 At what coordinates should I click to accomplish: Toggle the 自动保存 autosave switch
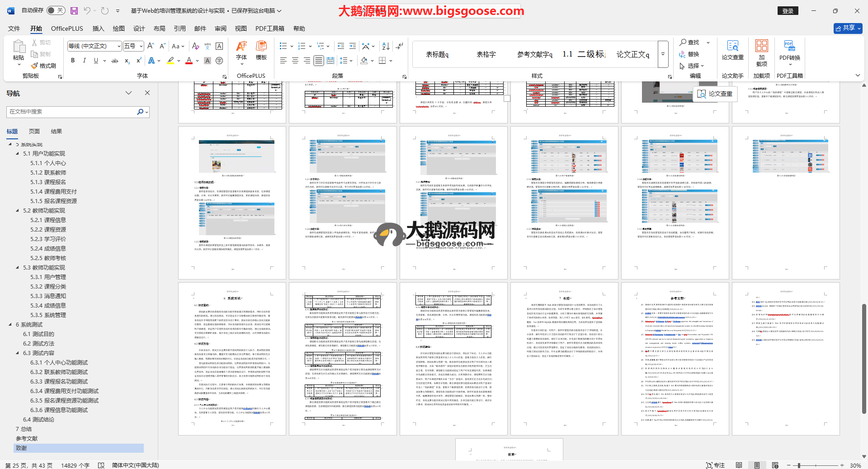coord(56,10)
